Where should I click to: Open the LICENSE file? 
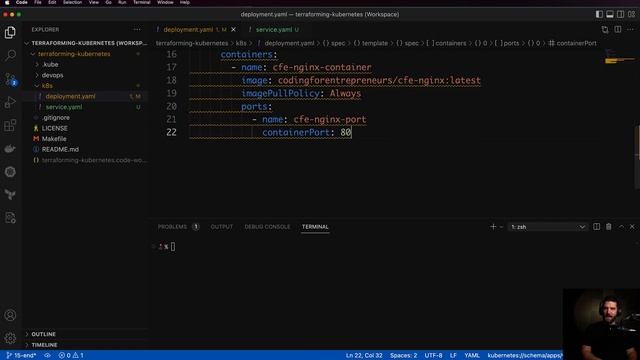(54, 128)
